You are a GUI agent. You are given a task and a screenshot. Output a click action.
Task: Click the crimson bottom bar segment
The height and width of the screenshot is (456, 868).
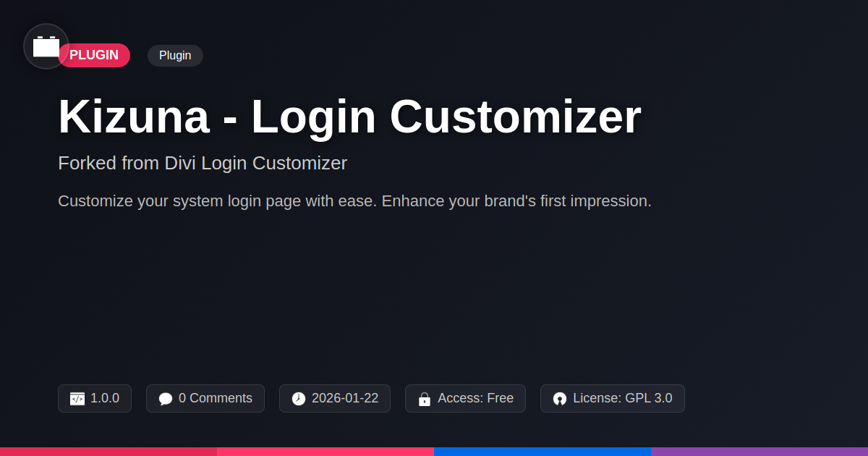(x=109, y=452)
